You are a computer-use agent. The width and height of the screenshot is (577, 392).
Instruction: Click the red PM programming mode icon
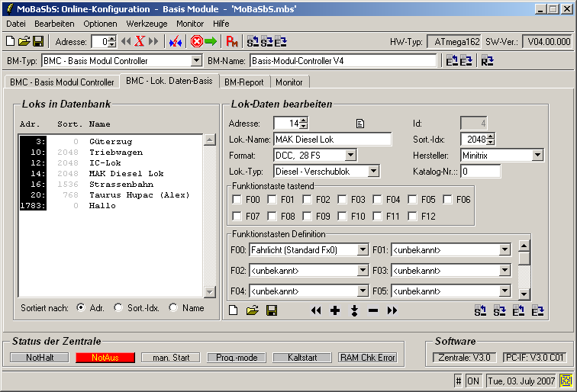(x=232, y=41)
